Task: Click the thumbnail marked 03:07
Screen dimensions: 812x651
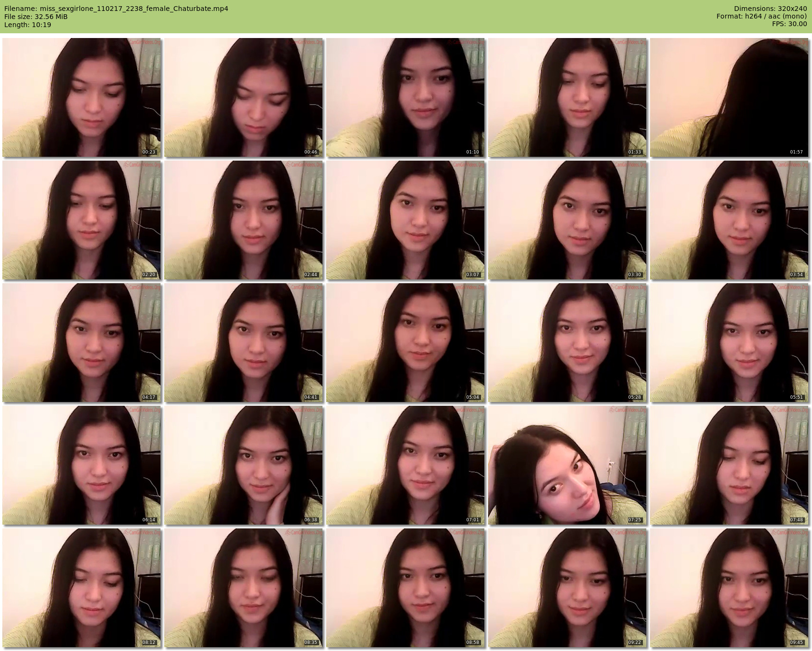Action: (x=406, y=220)
